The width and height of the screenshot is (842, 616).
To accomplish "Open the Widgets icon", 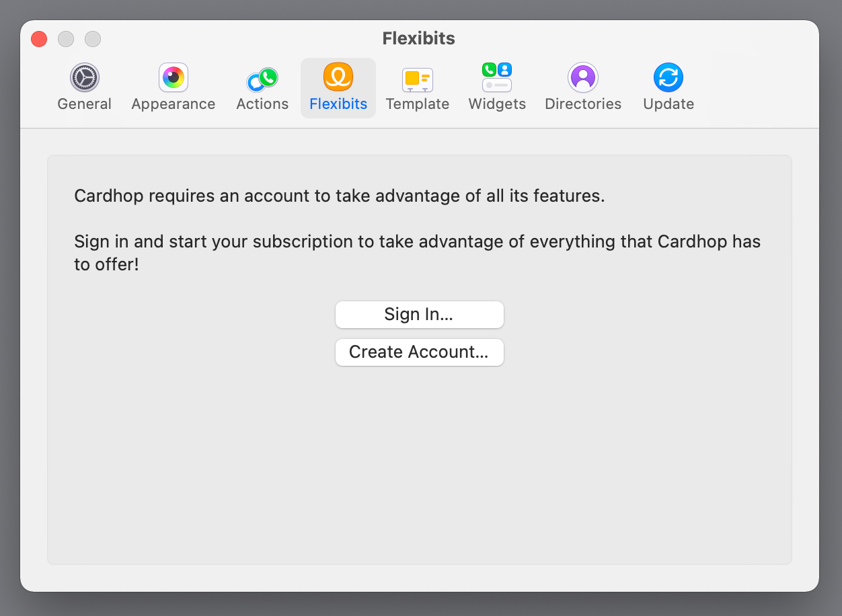I will coord(497,77).
